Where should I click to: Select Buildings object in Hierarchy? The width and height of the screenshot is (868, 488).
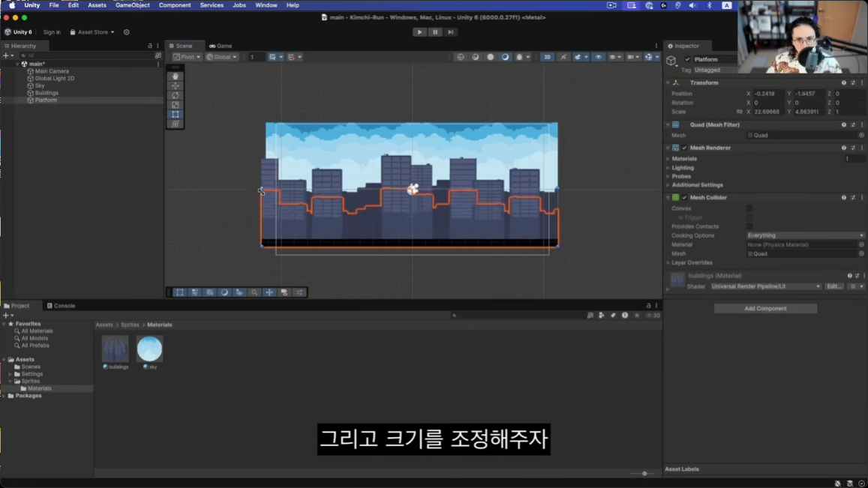pos(47,93)
